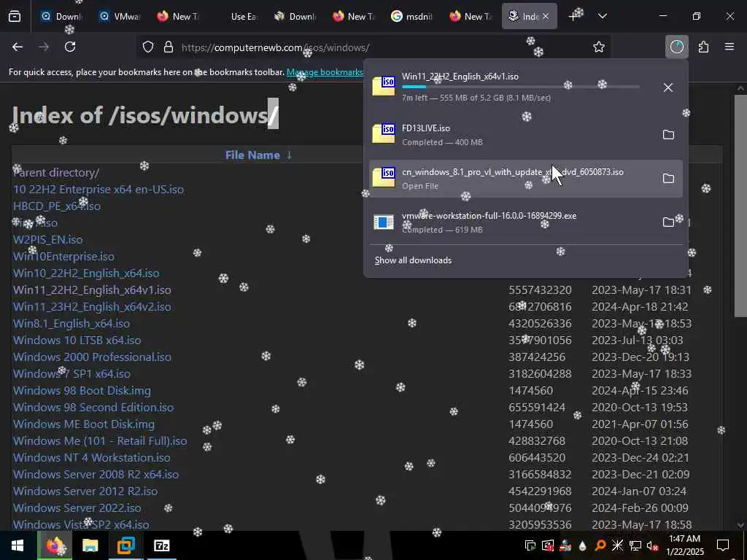Screen dimensions: 747x560
Task: Open 7-Zip from the taskbar
Action: (x=162, y=545)
